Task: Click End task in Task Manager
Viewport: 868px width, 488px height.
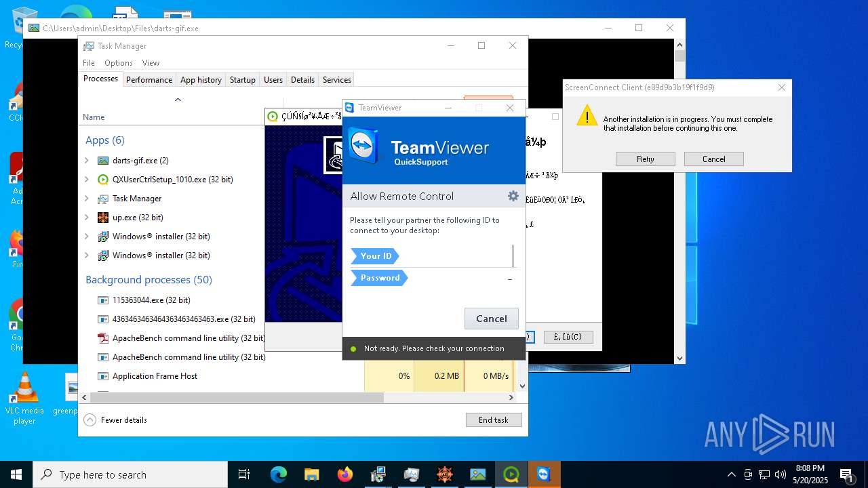Action: point(494,420)
